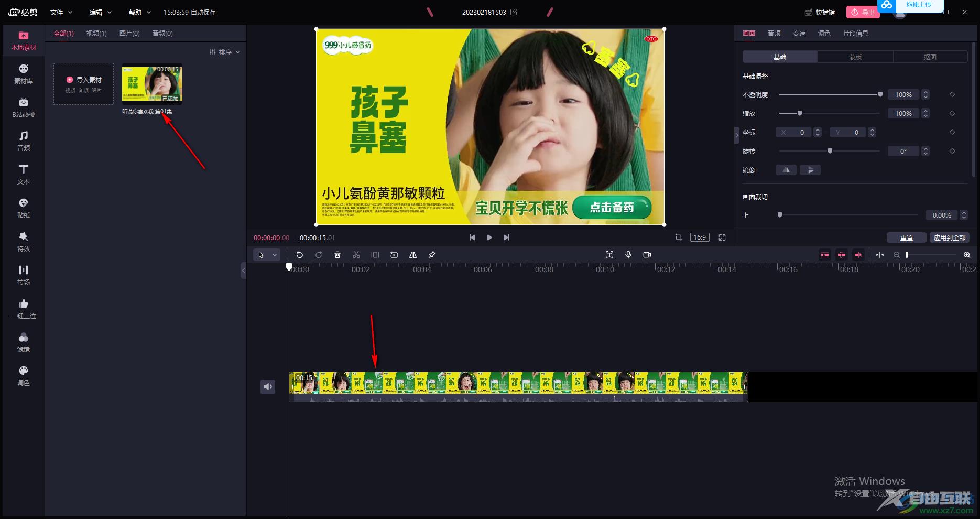Screen dimensions: 980x519
Task: Click the crop preview icon
Action: pos(679,237)
